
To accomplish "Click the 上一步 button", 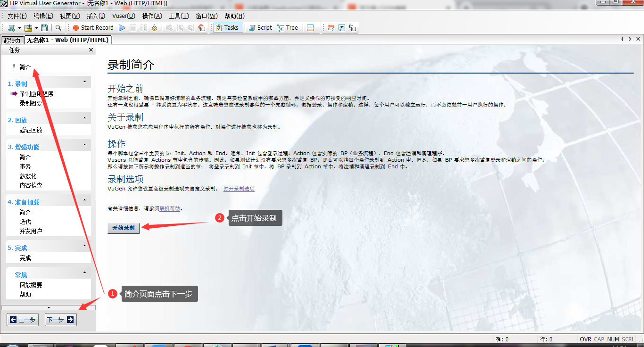I will 23,320.
